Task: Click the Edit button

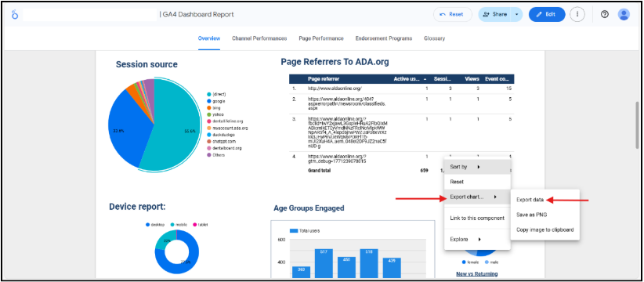Action: [x=547, y=14]
